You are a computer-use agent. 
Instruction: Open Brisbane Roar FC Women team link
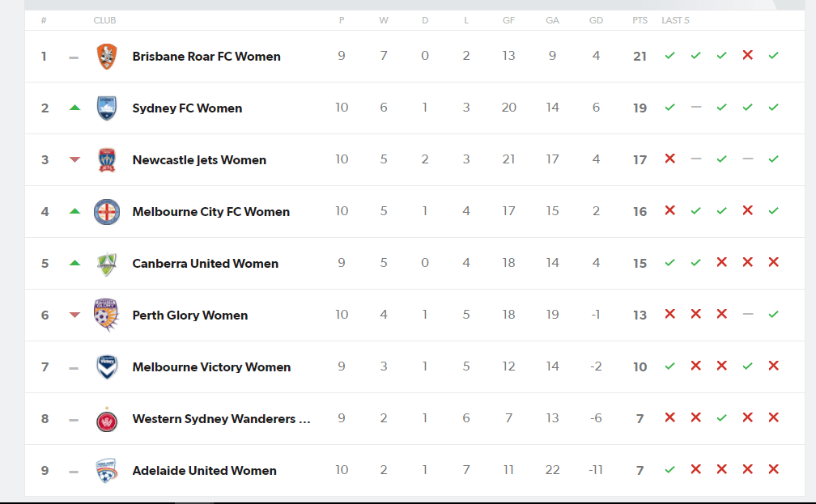point(206,56)
